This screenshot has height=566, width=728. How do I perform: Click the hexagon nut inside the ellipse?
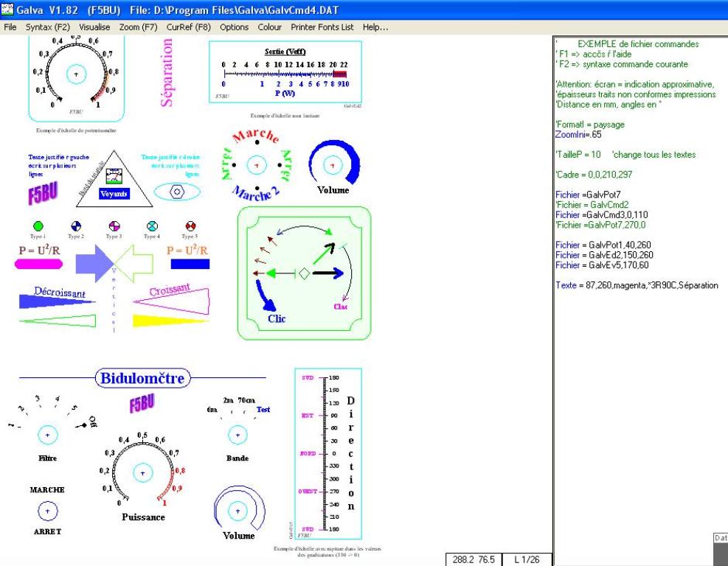[176, 190]
